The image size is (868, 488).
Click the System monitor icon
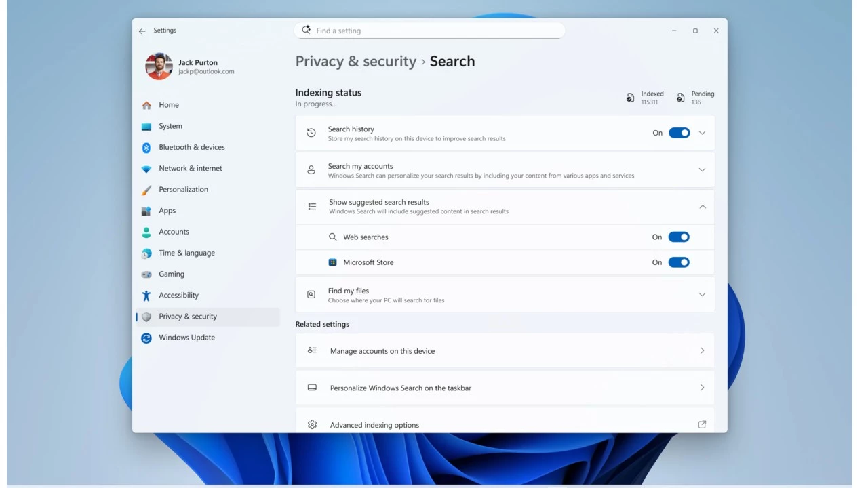pos(146,126)
